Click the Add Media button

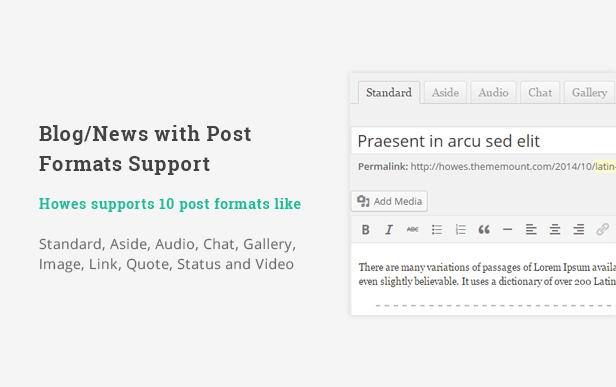[389, 201]
